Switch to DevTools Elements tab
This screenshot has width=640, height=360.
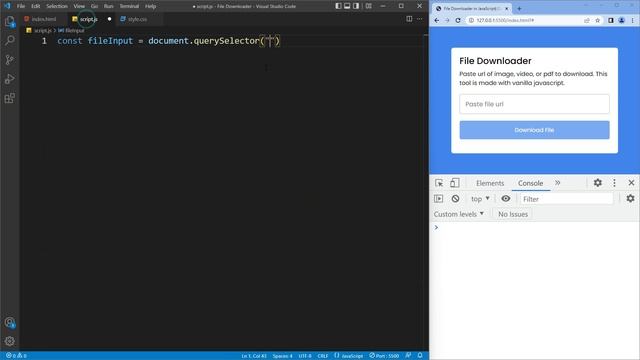490,183
